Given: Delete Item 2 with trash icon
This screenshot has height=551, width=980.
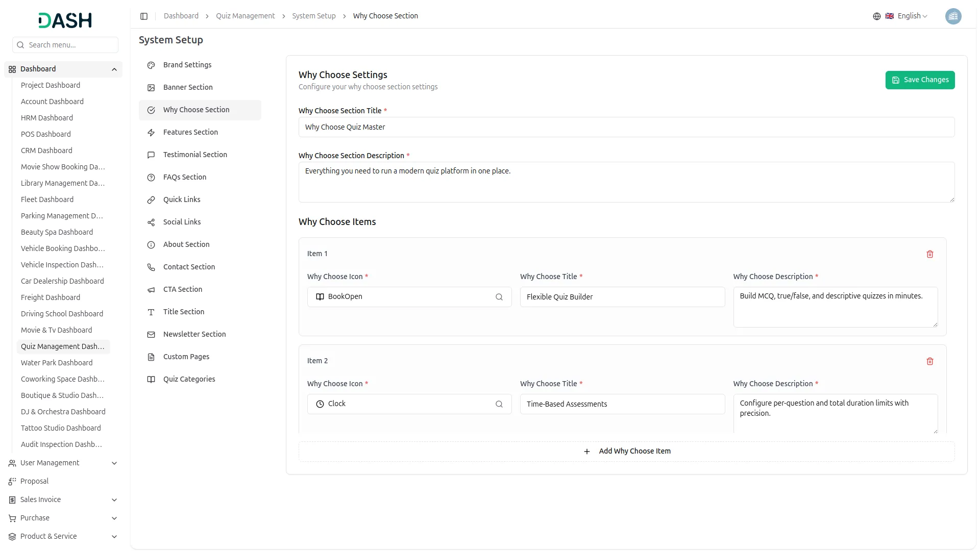Looking at the screenshot, I should [x=929, y=361].
